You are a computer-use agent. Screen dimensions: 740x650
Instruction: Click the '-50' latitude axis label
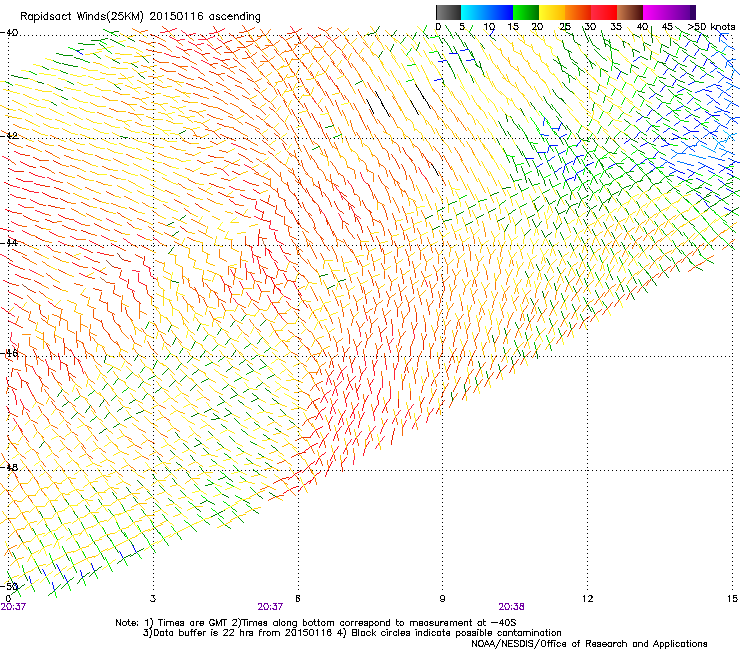(x=10, y=586)
